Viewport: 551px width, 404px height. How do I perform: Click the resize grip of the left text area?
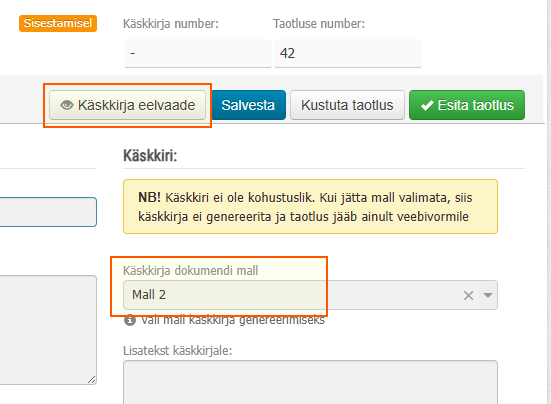point(92,379)
